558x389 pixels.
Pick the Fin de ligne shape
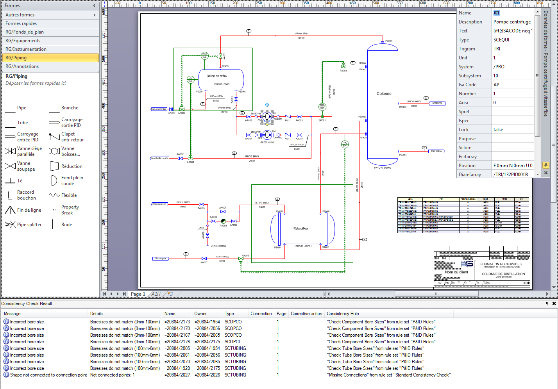tap(23, 210)
